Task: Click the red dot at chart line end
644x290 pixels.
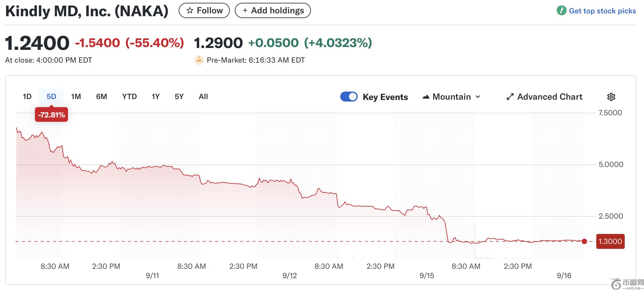Action: [x=584, y=241]
